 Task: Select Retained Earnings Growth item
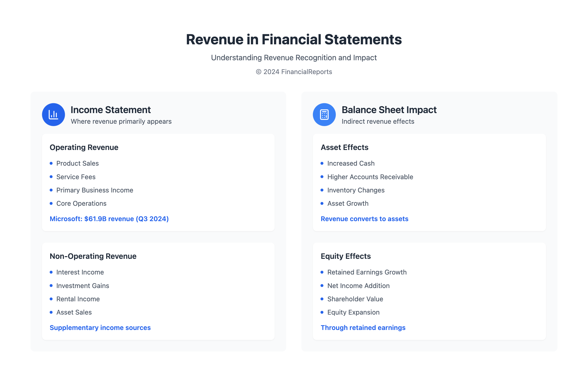coord(367,272)
